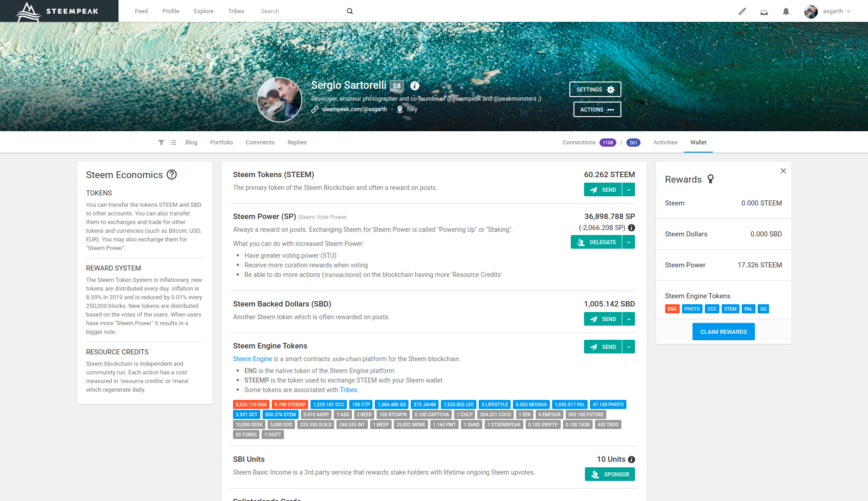Click the list view icon
The height and width of the screenshot is (501, 868).
173,143
